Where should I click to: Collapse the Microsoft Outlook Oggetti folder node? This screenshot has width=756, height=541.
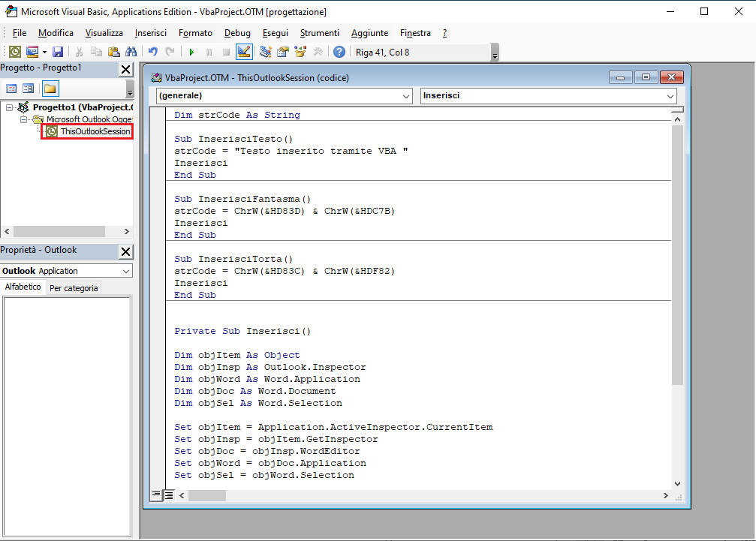coord(23,119)
